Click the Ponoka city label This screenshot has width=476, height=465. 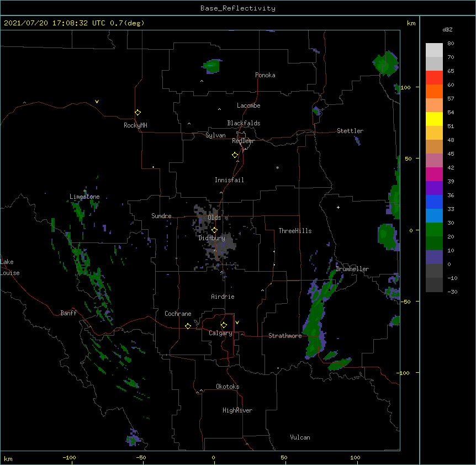(x=265, y=75)
